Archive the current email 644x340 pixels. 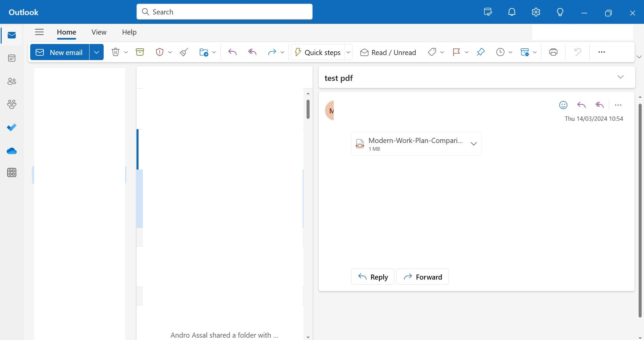[x=140, y=52]
